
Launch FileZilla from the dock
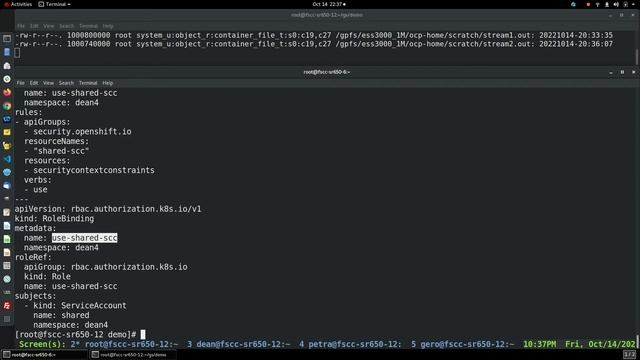pos(7,306)
